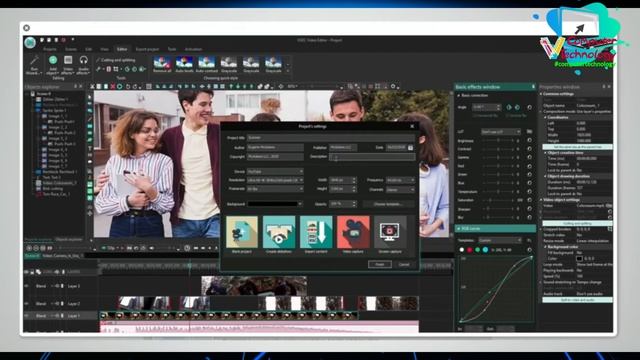640x360 pixels.
Task: Select the Crop tool in the Tools group
Action: click(x=116, y=69)
